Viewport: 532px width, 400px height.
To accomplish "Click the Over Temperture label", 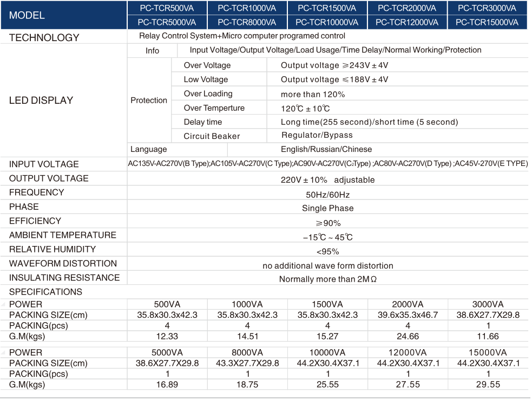I will [214, 108].
